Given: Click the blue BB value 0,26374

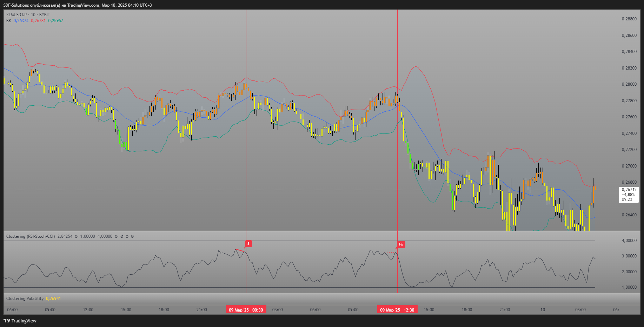Looking at the screenshot, I should pos(21,21).
